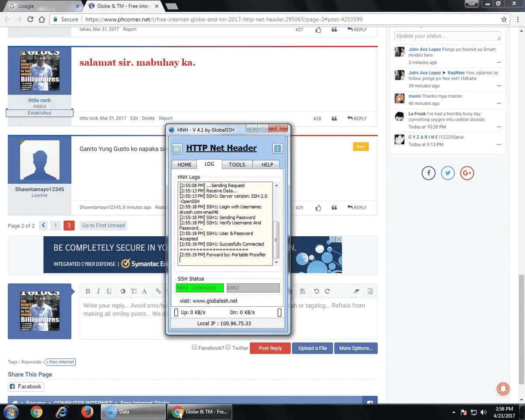Bookmark page with the Chrome star icon
Screen dimensions: 525x420
click(504, 19)
